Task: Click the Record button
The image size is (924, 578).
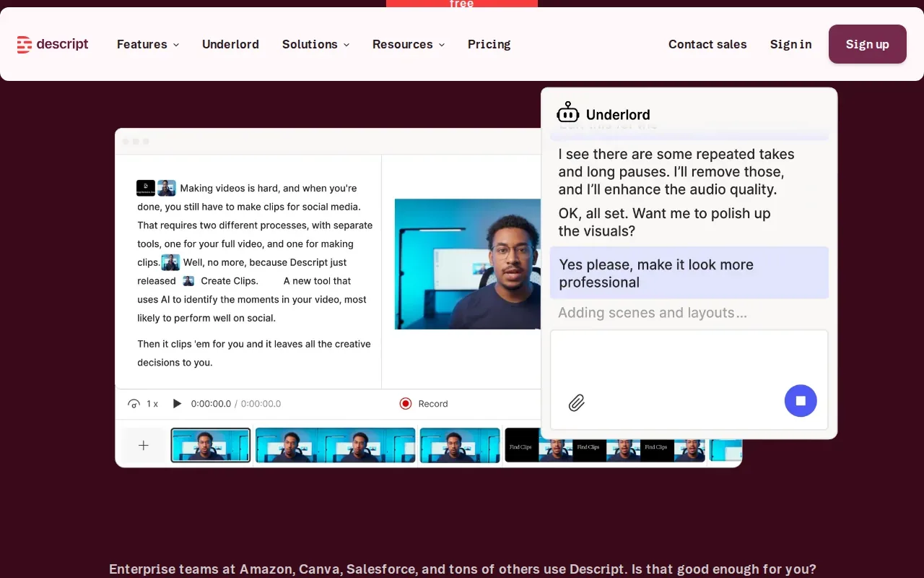Action: 424,404
